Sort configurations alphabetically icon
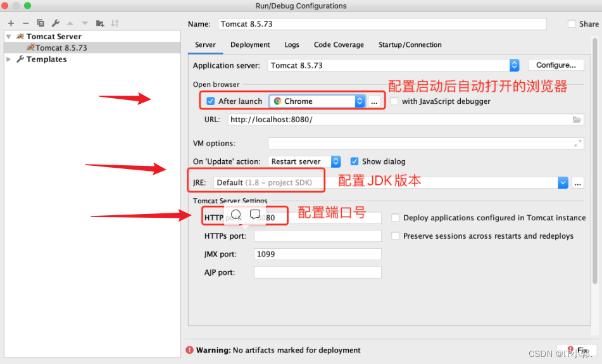This screenshot has width=602, height=364. (115, 23)
